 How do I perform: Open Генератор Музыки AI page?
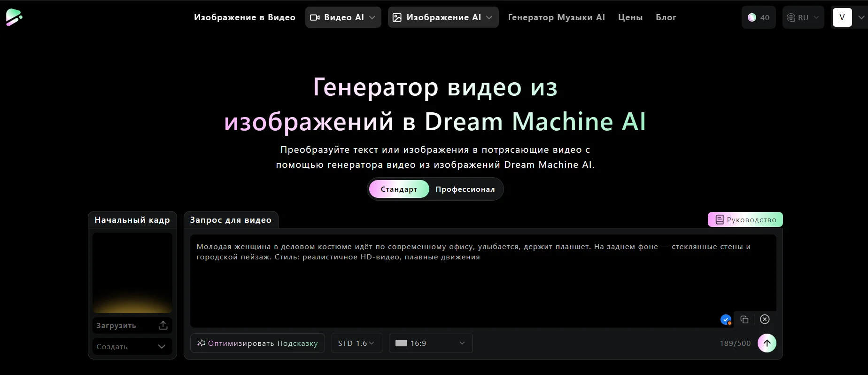pos(557,17)
